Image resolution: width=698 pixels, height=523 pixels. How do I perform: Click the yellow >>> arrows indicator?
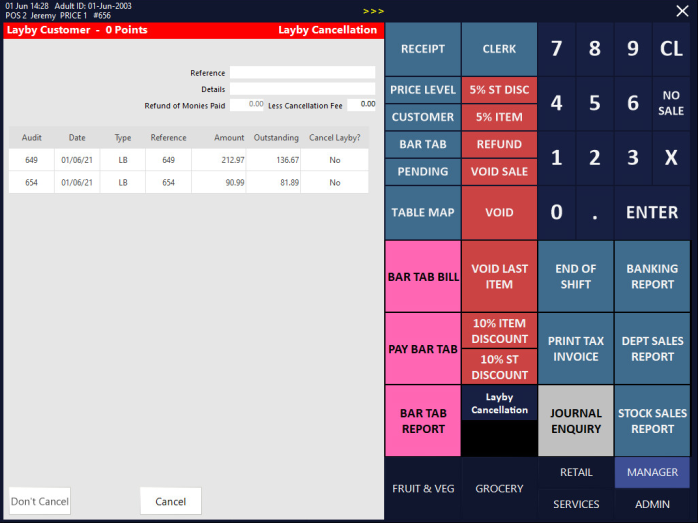[x=373, y=11]
